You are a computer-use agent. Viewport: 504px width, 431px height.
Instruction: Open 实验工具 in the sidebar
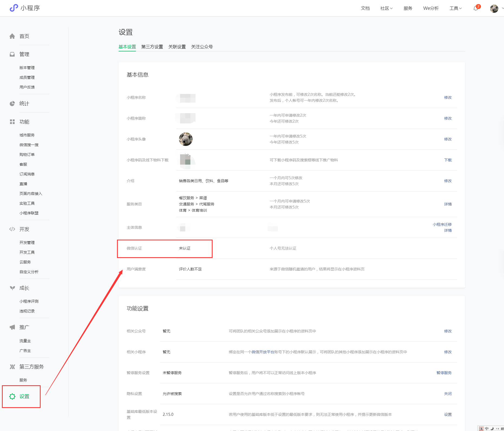pos(27,203)
